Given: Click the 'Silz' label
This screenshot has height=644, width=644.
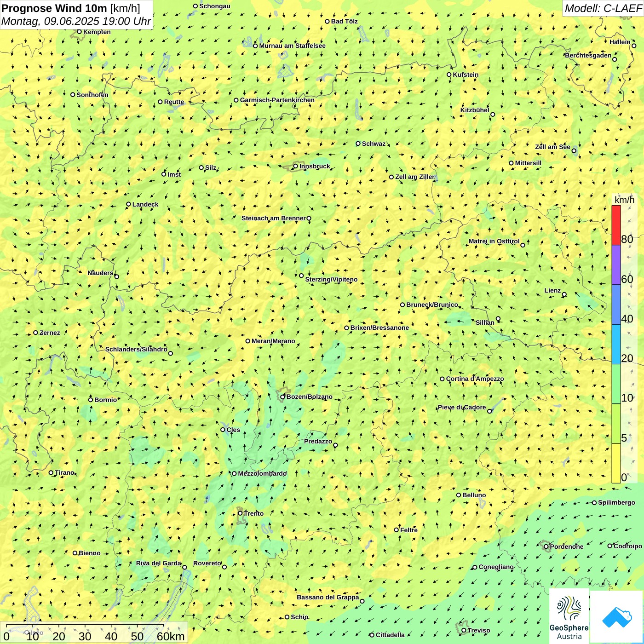Looking at the screenshot, I should click(x=211, y=167).
